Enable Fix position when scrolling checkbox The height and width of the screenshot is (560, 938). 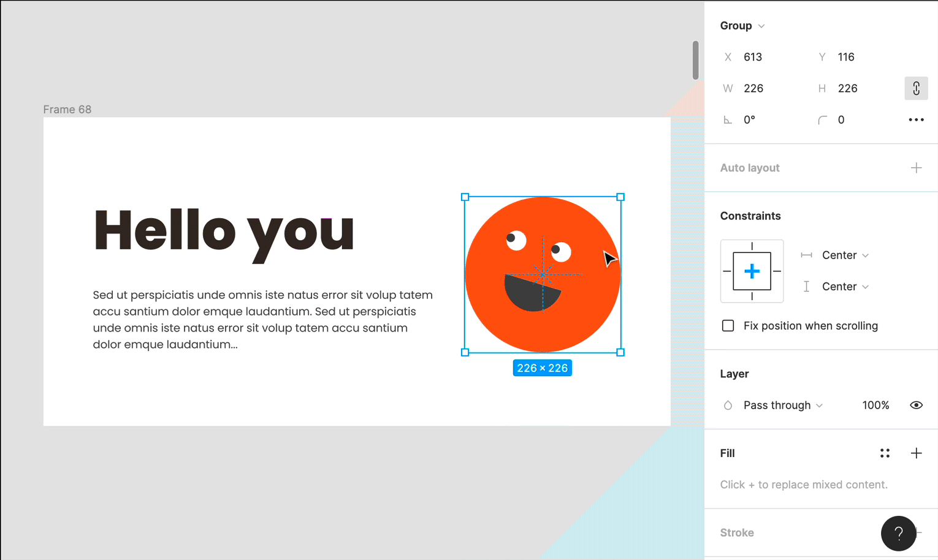click(x=728, y=326)
